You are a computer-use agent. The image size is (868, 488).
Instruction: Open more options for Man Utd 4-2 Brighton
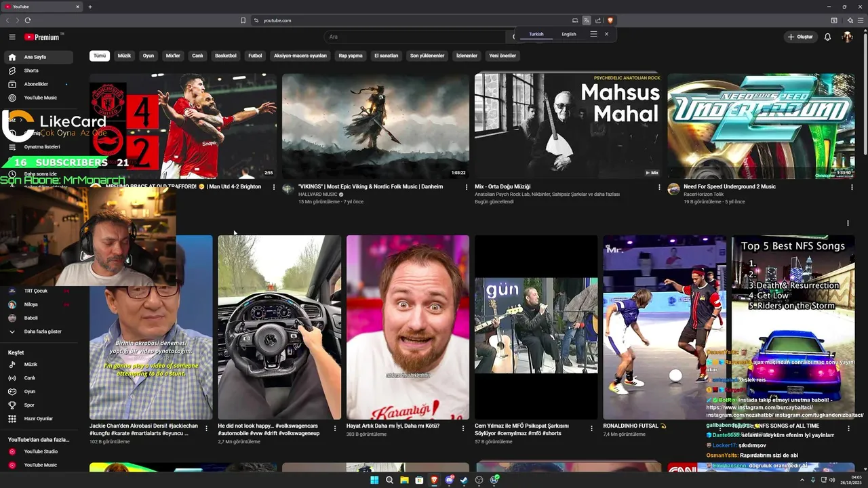click(x=274, y=187)
